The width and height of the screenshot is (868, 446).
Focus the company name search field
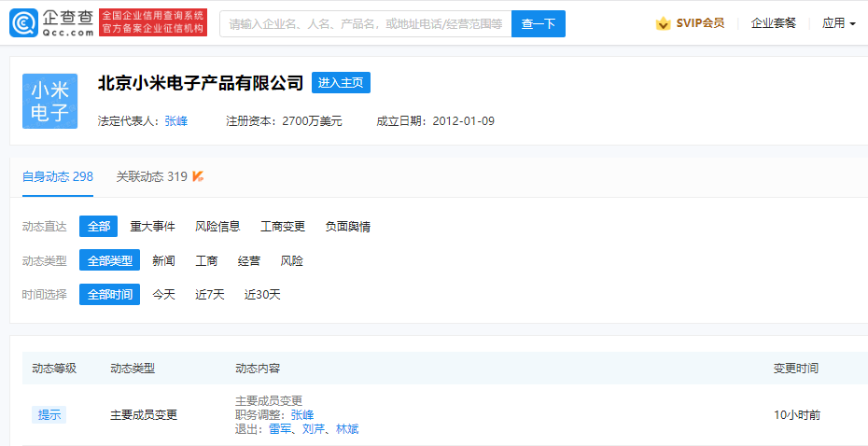(x=365, y=24)
